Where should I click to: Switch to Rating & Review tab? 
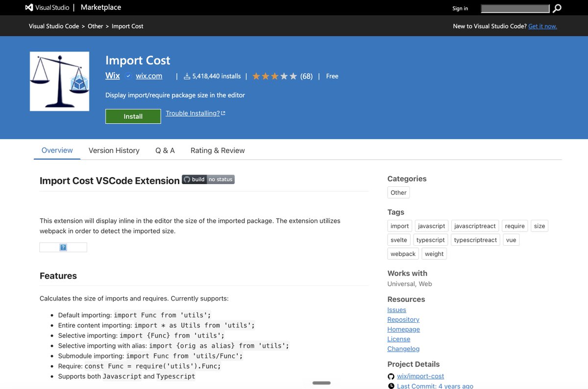point(218,151)
